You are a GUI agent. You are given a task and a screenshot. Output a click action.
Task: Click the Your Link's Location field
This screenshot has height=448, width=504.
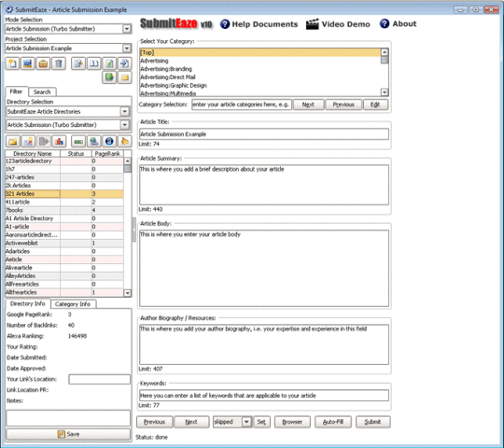click(x=99, y=379)
